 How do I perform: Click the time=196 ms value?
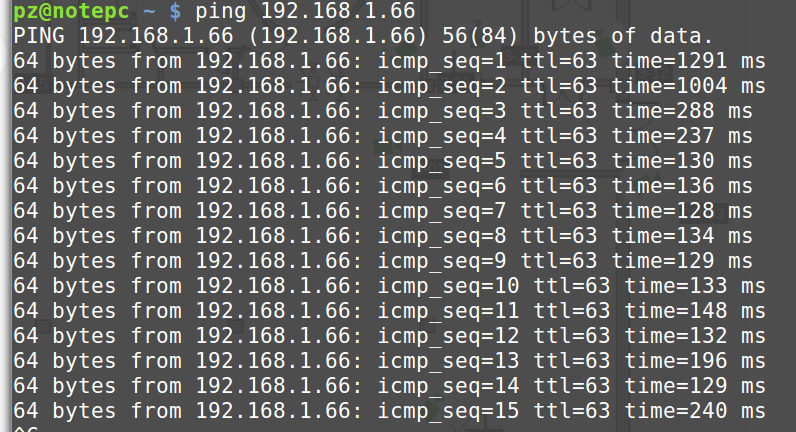[694, 361]
